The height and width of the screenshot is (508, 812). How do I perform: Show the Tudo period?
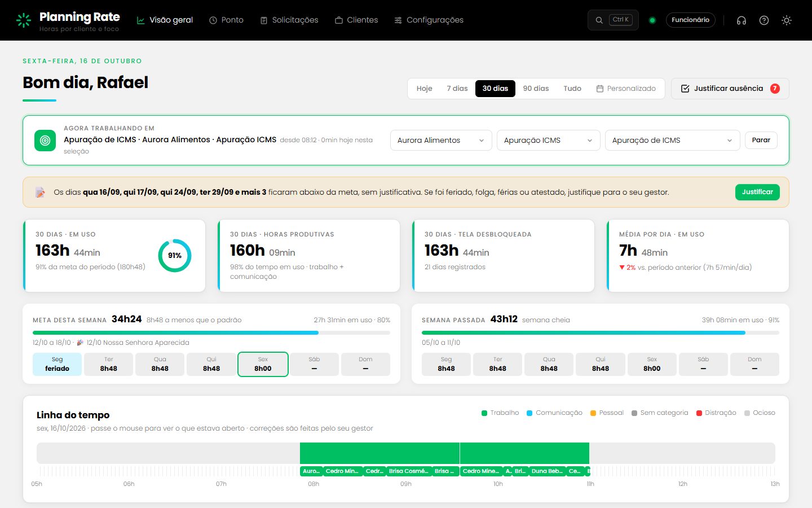tap(572, 89)
